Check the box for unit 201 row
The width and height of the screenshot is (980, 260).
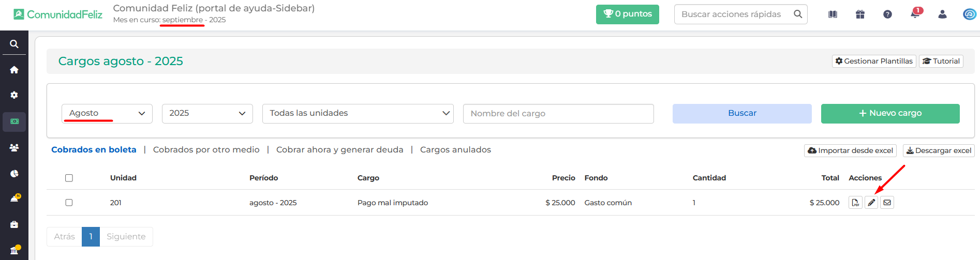pos(69,203)
